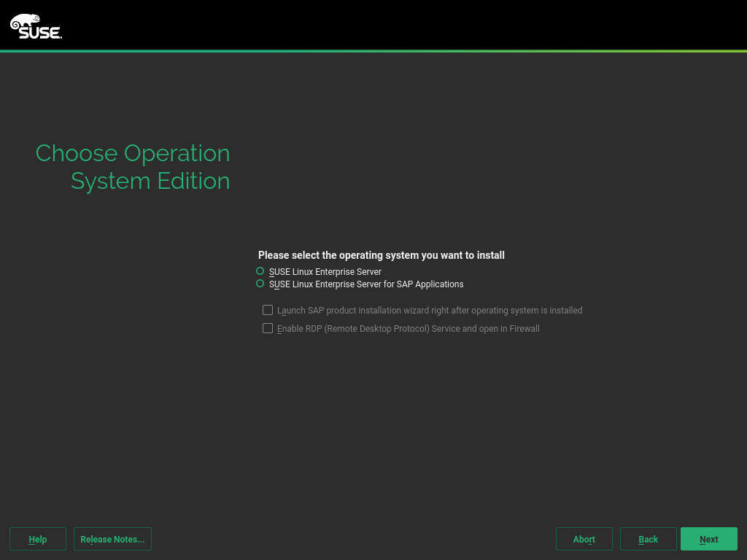The width and height of the screenshot is (747, 560).
Task: Click the green divider line below header
Action: 373,51
